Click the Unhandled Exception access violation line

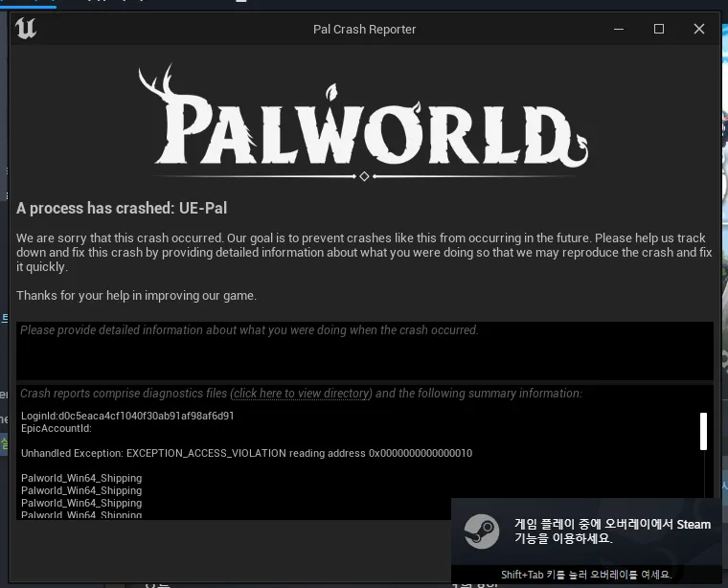pyautogui.click(x=246, y=453)
